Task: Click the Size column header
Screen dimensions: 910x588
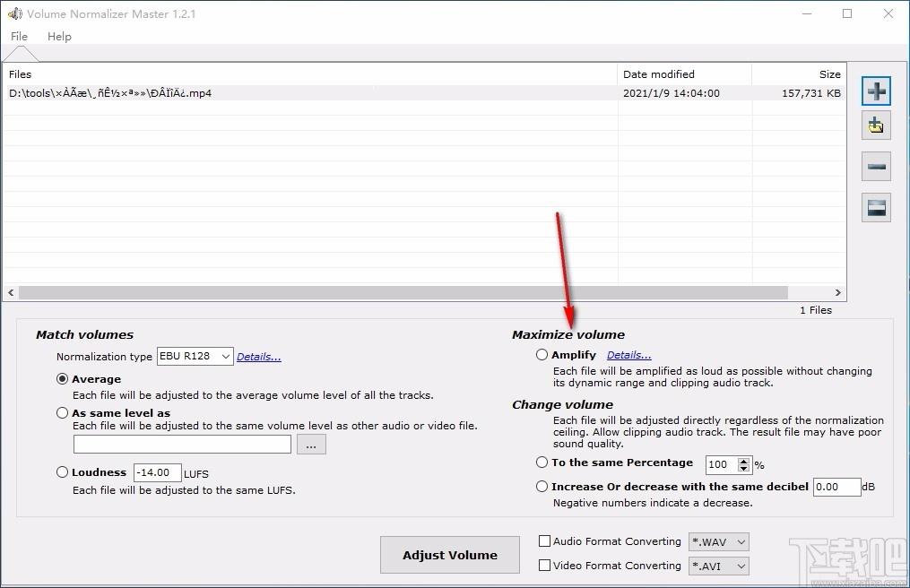Action: click(799, 74)
